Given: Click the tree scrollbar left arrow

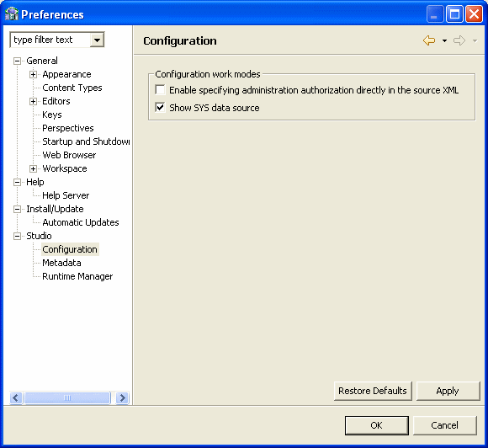Looking at the screenshot, I should (x=16, y=397).
